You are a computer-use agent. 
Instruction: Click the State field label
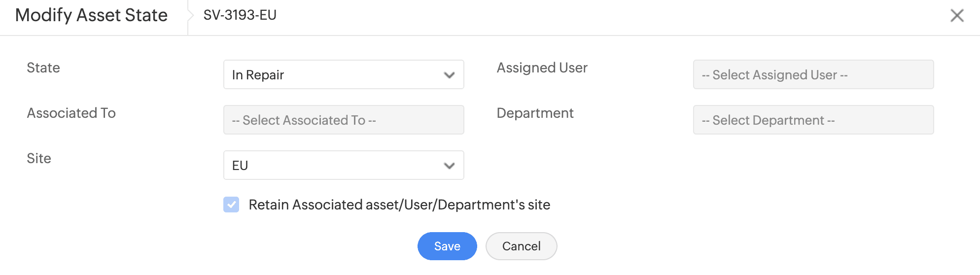(43, 68)
